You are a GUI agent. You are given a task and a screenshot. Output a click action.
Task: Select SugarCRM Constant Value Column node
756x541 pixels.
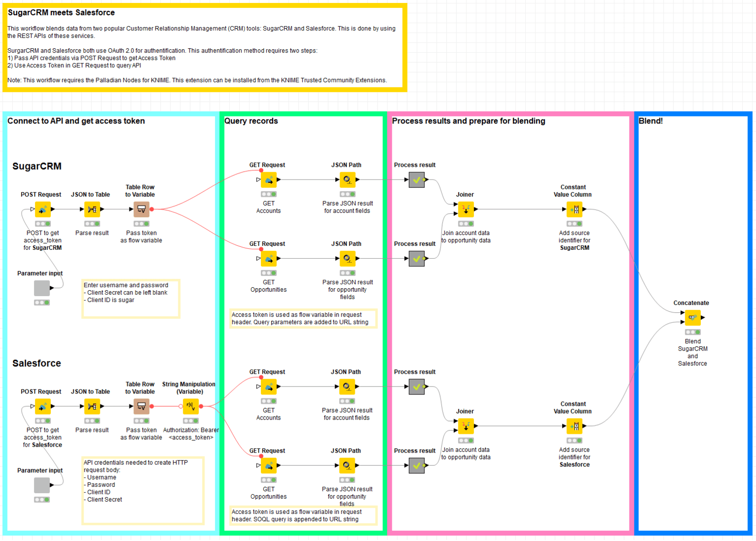tap(574, 210)
